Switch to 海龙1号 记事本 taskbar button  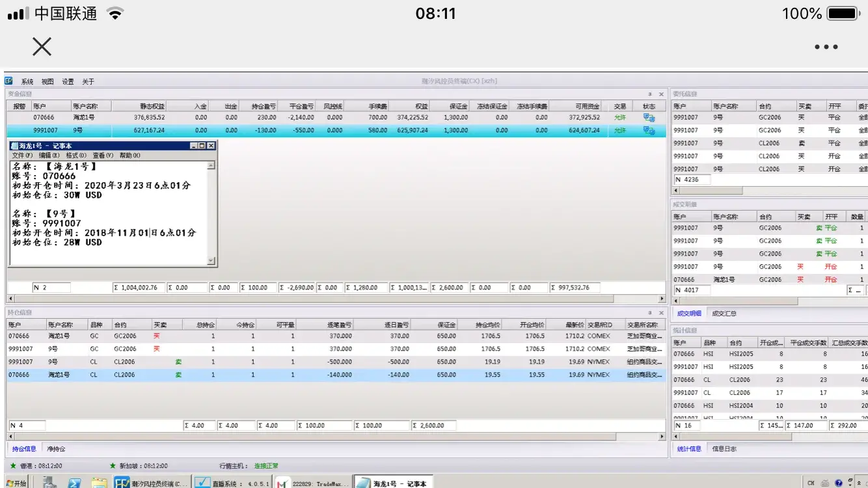[393, 483]
